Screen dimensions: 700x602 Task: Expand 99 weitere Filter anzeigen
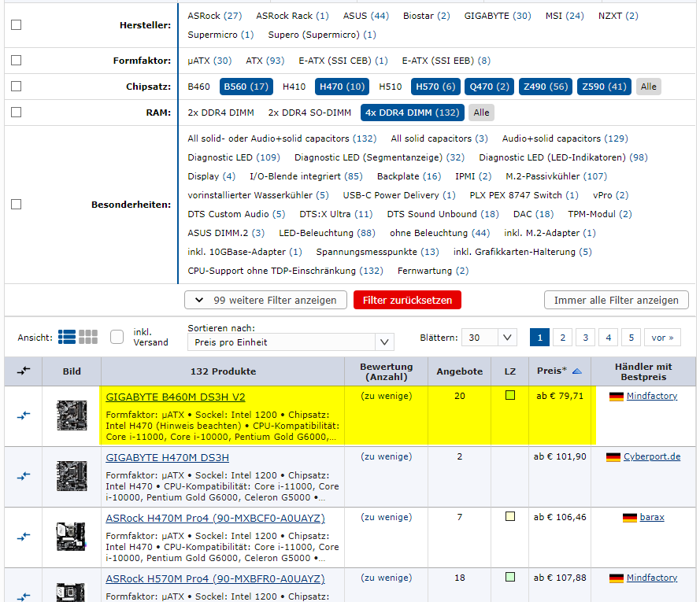[x=265, y=301]
